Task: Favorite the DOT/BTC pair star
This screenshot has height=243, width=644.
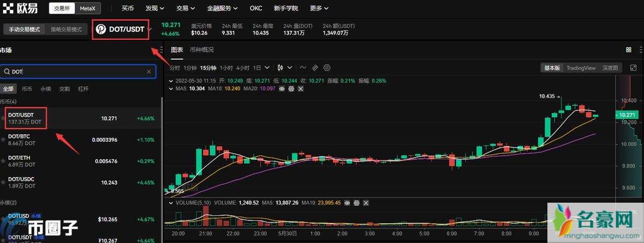Action: coord(3,140)
